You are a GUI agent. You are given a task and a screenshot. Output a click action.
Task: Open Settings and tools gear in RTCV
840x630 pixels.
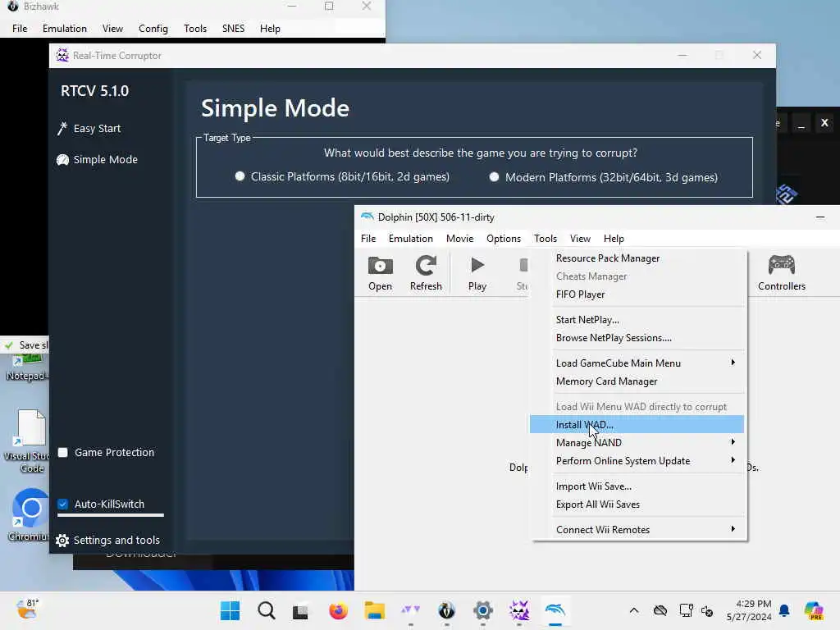(62, 541)
